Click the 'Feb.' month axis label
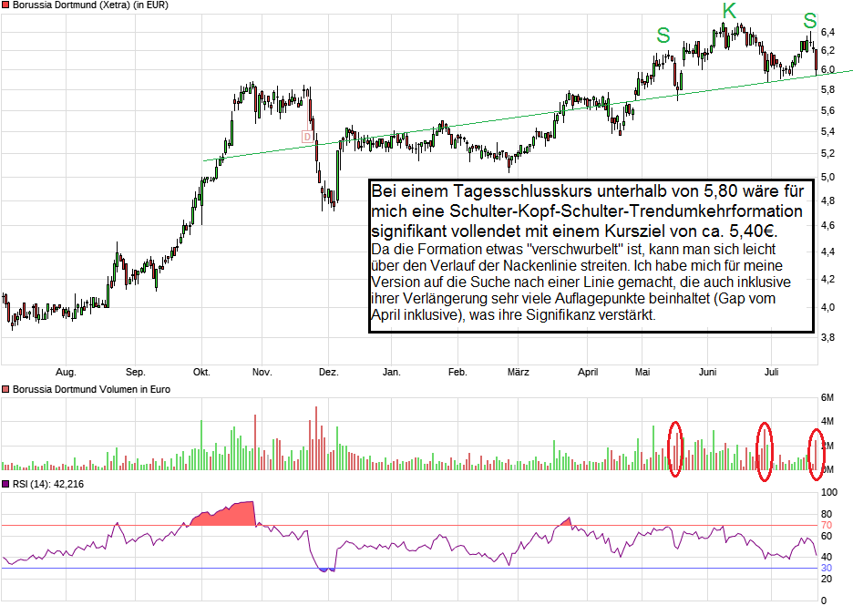The width and height of the screenshot is (853, 616). [x=457, y=372]
